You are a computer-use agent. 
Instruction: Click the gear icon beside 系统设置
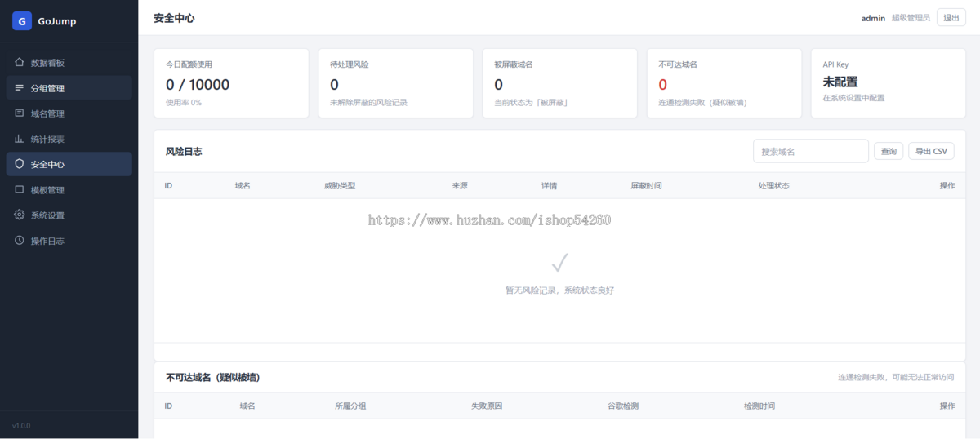tap(19, 215)
